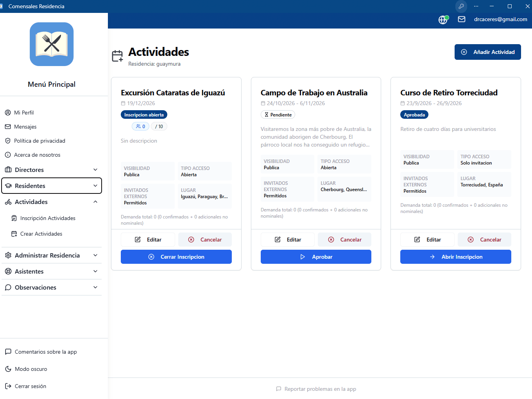This screenshot has height=399, width=532.
Task: Expand the Asistentes menu section
Action: [x=52, y=271]
